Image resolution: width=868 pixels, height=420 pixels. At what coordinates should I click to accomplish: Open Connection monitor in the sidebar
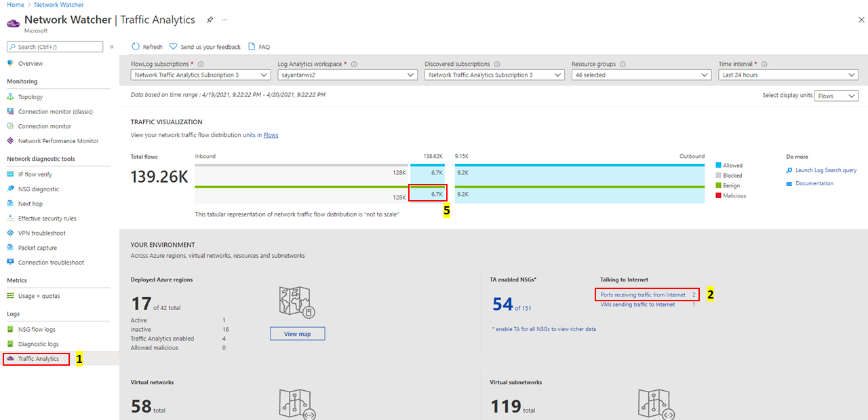click(x=45, y=126)
